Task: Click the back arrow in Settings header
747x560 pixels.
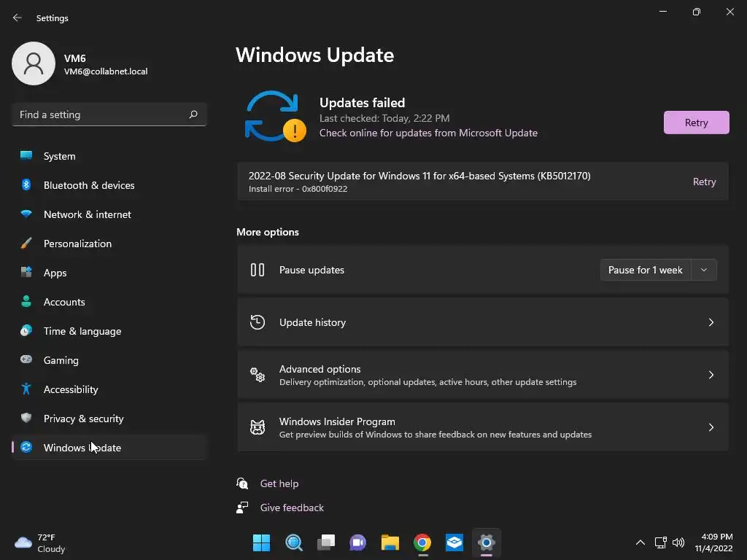Action: point(18,17)
